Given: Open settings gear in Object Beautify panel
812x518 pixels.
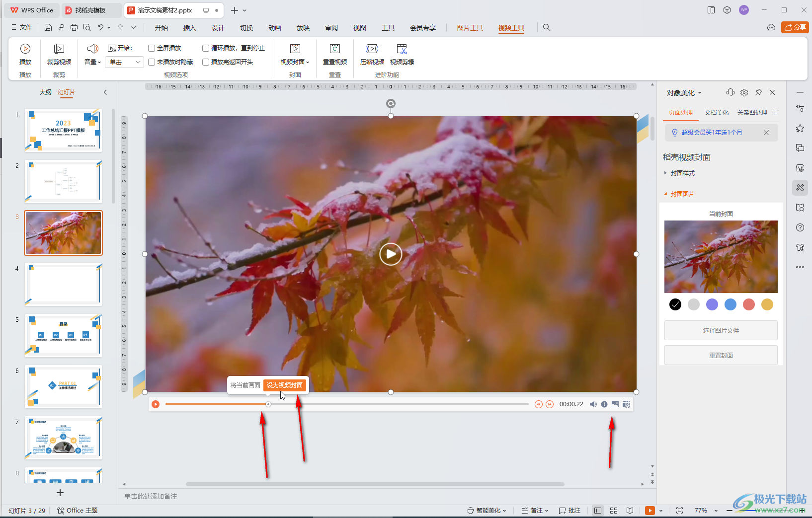Looking at the screenshot, I should coord(744,92).
